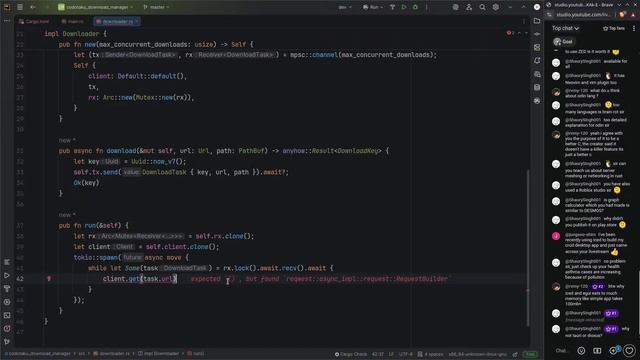Click Top fans button in chat header
The width and height of the screenshot is (640, 360).
click(x=614, y=28)
